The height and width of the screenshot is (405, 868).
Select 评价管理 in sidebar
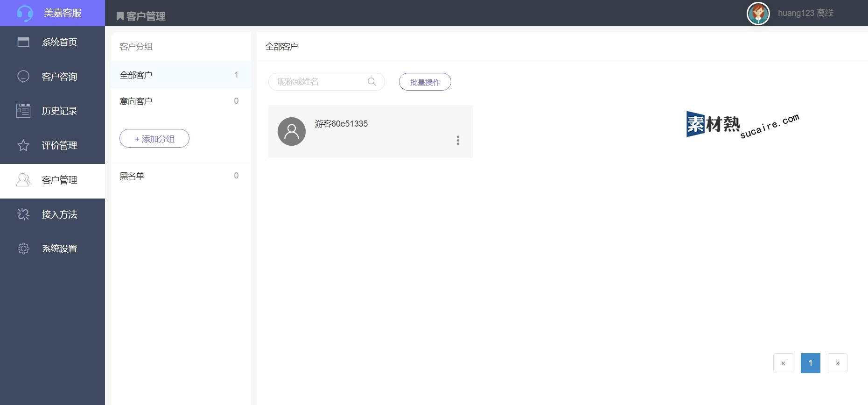tap(52, 145)
